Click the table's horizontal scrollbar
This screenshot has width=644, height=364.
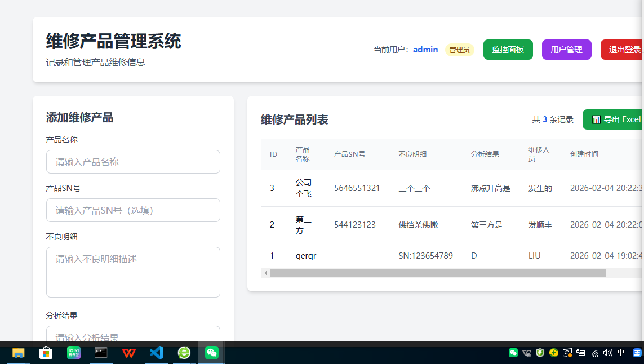[x=439, y=273]
